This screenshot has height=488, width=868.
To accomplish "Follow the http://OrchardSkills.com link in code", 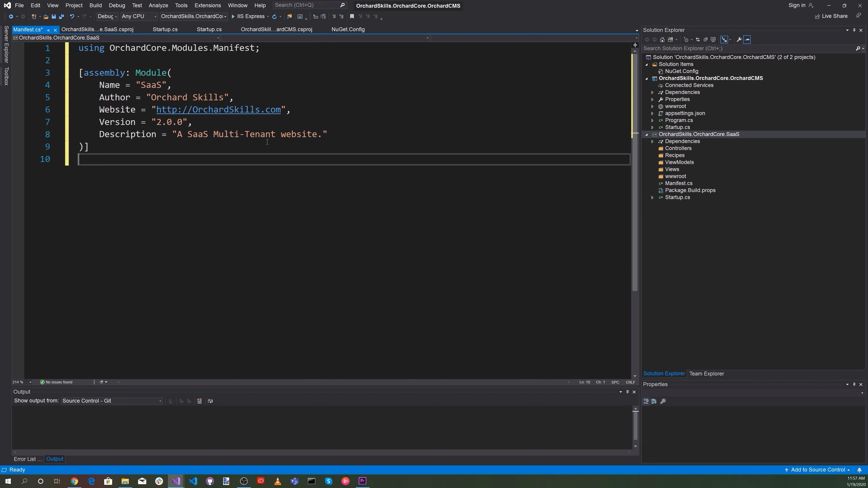I will point(218,110).
